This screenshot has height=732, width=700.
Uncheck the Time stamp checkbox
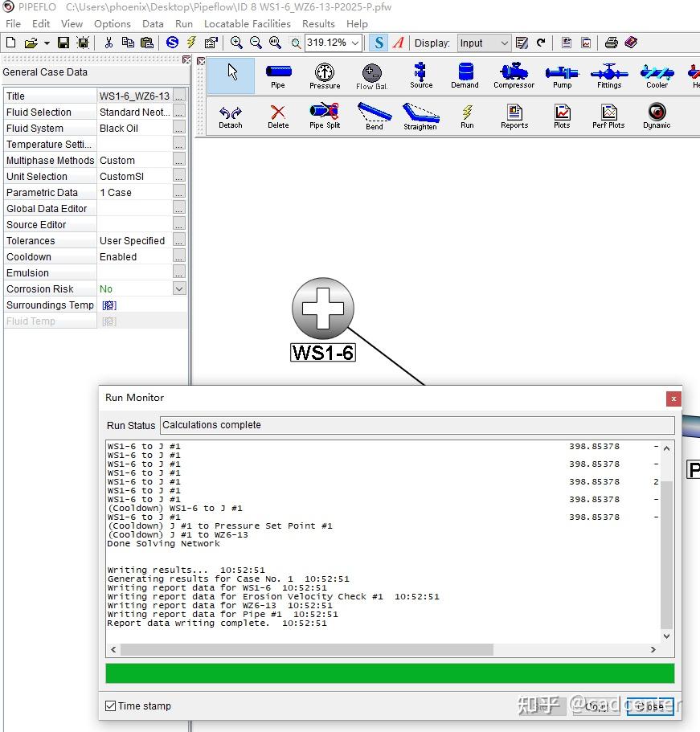coord(110,705)
